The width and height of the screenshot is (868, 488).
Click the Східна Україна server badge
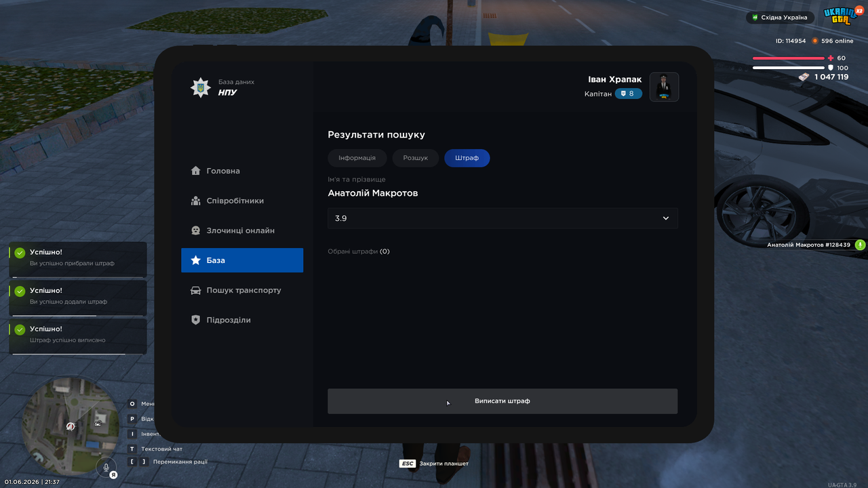click(780, 18)
